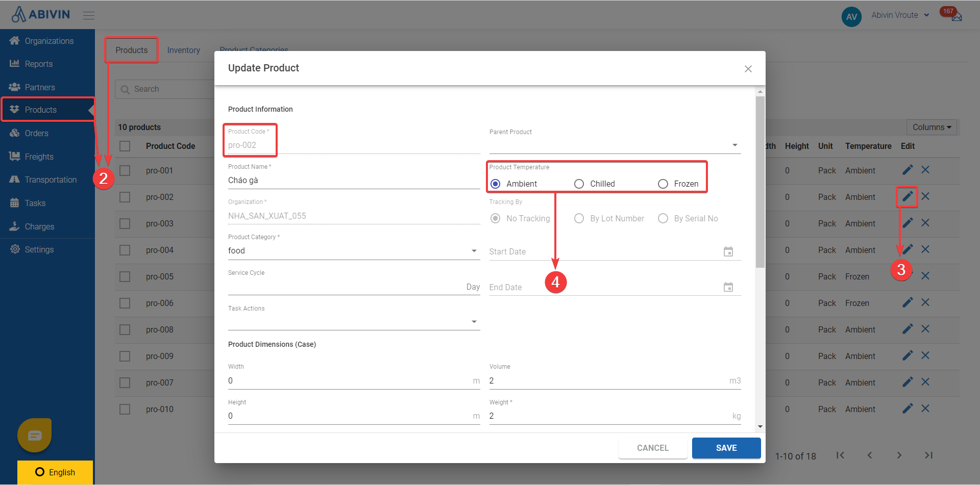
Task: Select Ambient product temperature
Action: (x=495, y=184)
